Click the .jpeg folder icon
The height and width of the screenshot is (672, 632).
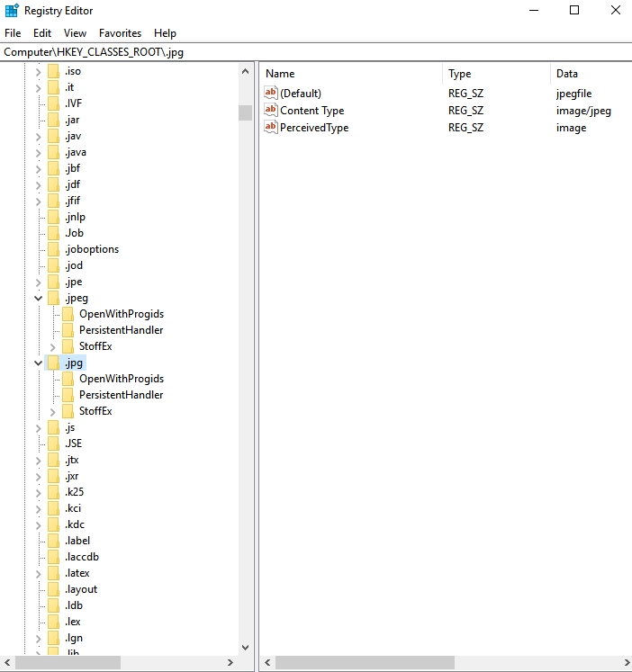coord(54,298)
